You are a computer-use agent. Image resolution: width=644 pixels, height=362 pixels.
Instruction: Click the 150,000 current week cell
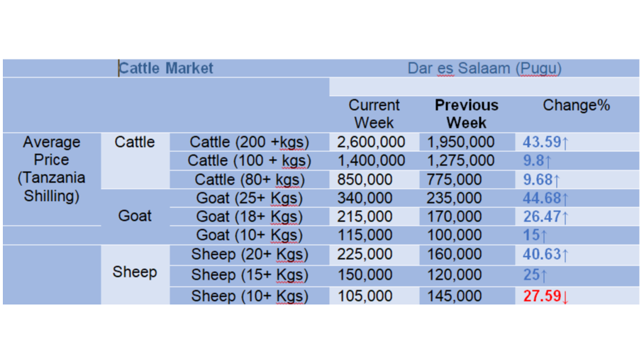click(365, 275)
